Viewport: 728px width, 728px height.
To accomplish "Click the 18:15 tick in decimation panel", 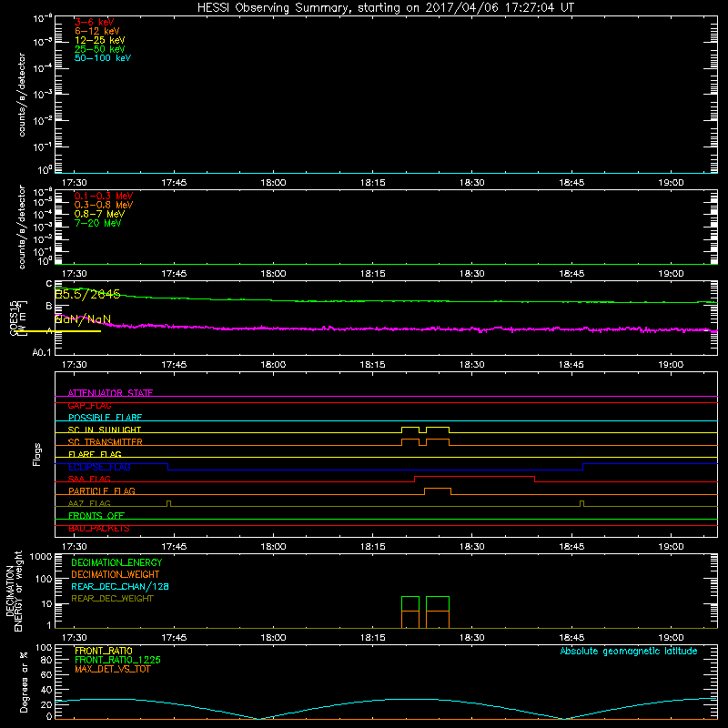I will [372, 638].
